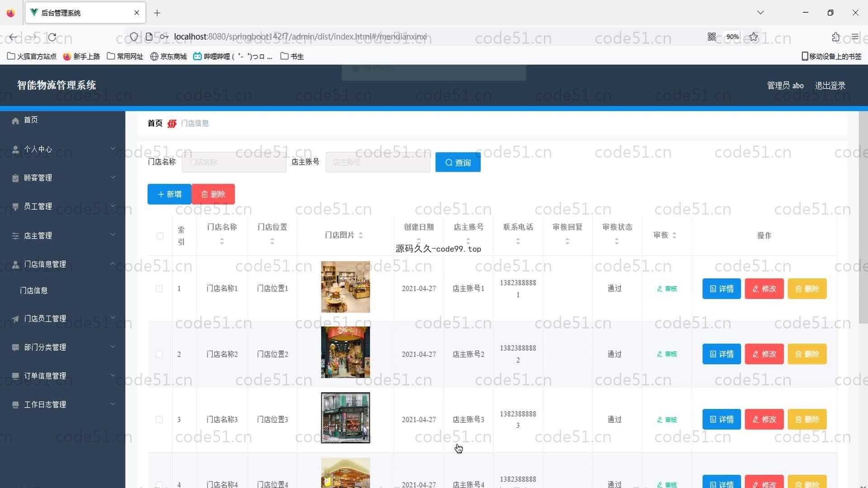Expand the 店主管理 menu chevron
The image size is (868, 488).
click(113, 235)
